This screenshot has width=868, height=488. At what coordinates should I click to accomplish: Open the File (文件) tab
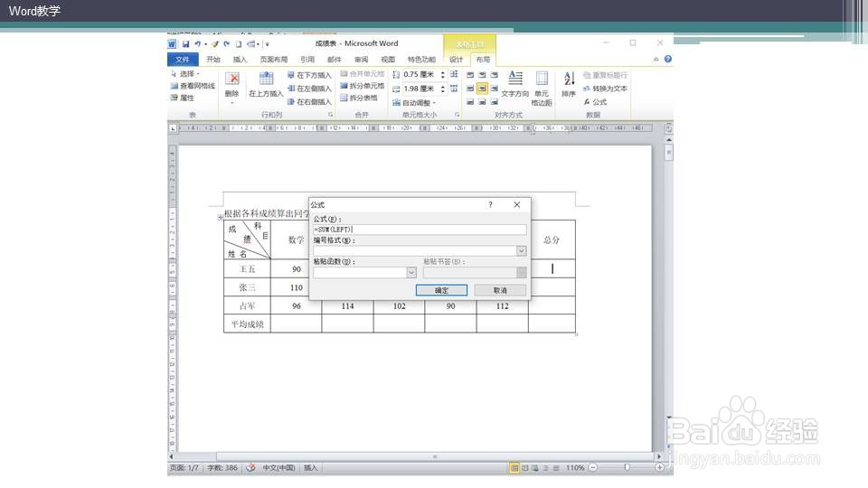[182, 60]
